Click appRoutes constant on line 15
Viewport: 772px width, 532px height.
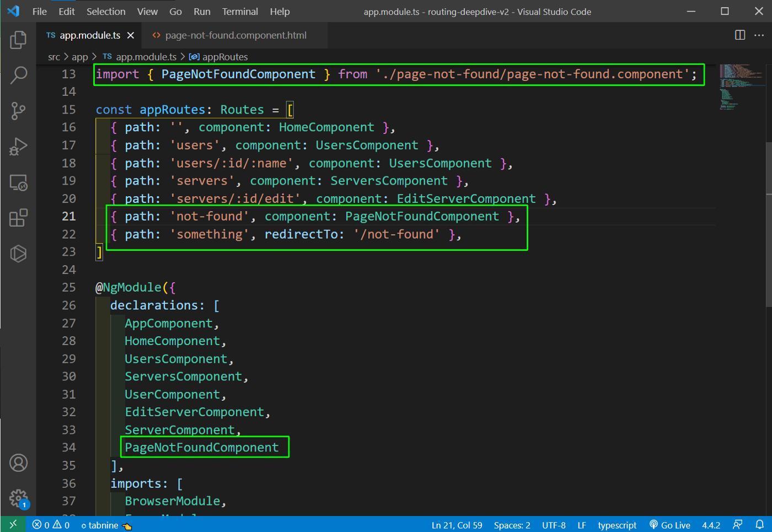pyautogui.click(x=173, y=110)
